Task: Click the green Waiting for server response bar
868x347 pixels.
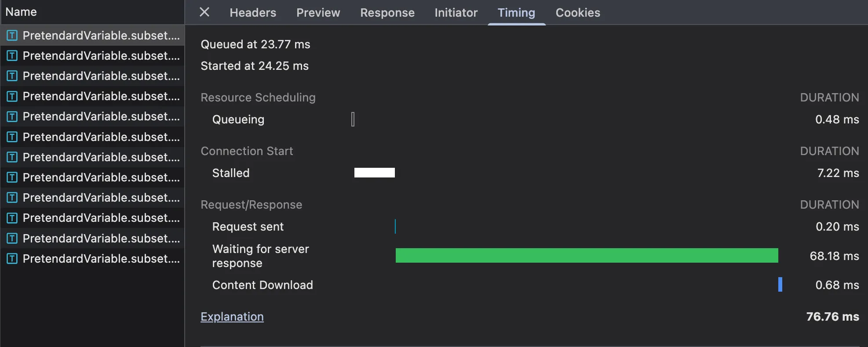Action: click(587, 256)
